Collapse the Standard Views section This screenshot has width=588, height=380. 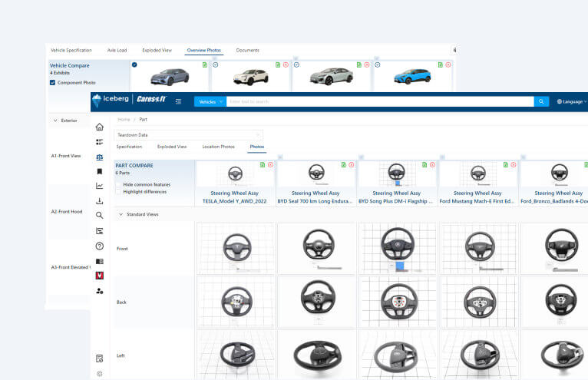121,214
